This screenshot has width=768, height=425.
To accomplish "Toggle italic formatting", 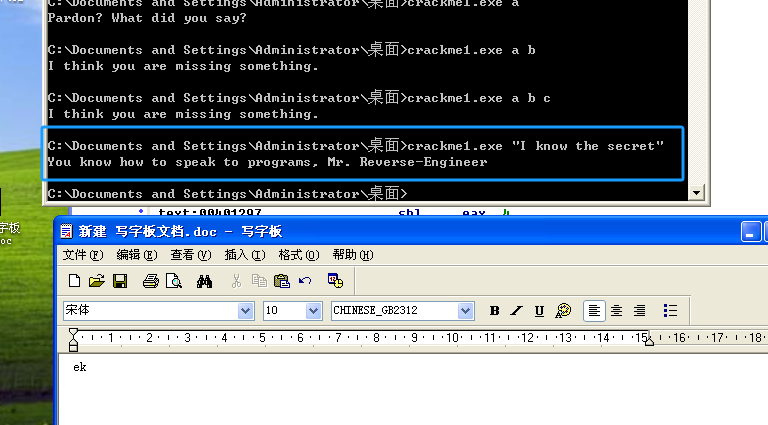I will pos(516,311).
